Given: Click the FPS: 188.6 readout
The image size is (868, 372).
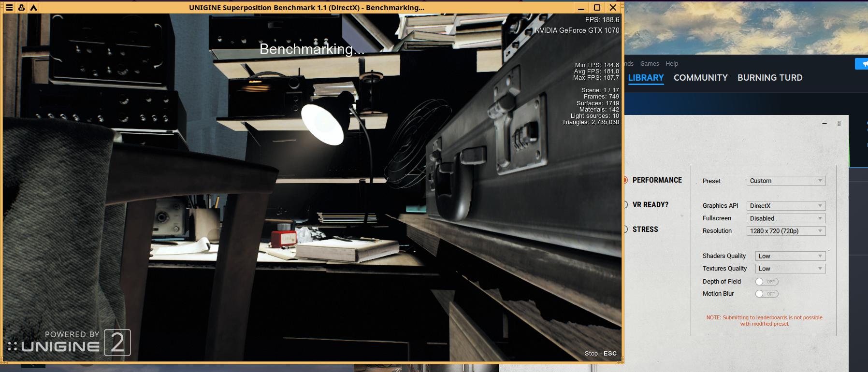Looking at the screenshot, I should point(602,20).
